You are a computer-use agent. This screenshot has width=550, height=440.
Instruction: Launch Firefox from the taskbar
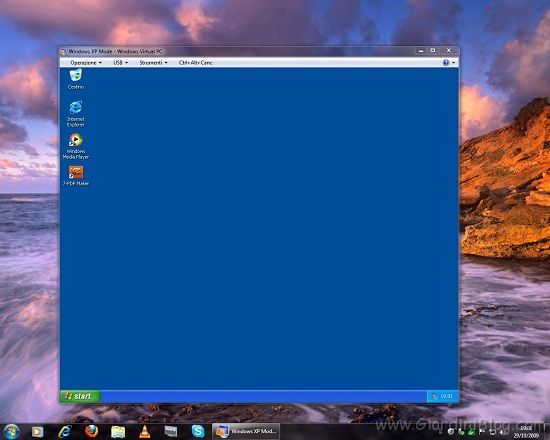point(92,432)
